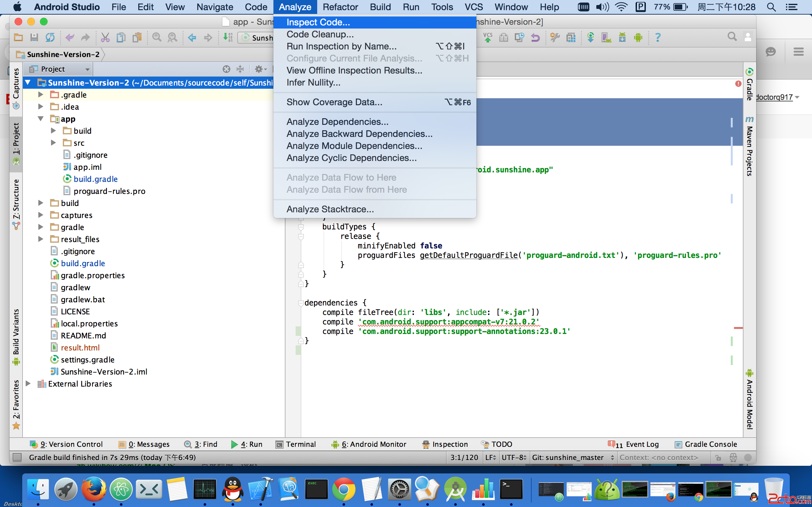Click the Cut scissors toolbar icon
Screen dimensions: 812x507
coord(105,38)
